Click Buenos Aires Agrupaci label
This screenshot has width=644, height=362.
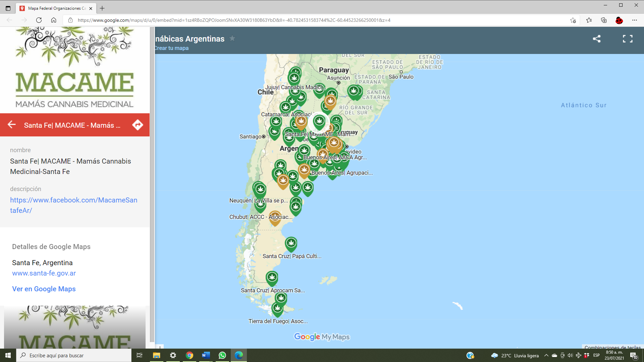coord(342,173)
